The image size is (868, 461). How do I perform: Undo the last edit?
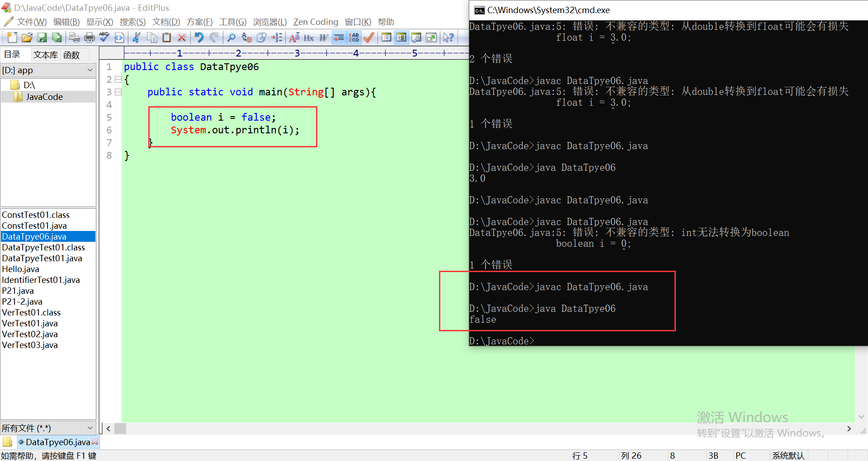[199, 38]
